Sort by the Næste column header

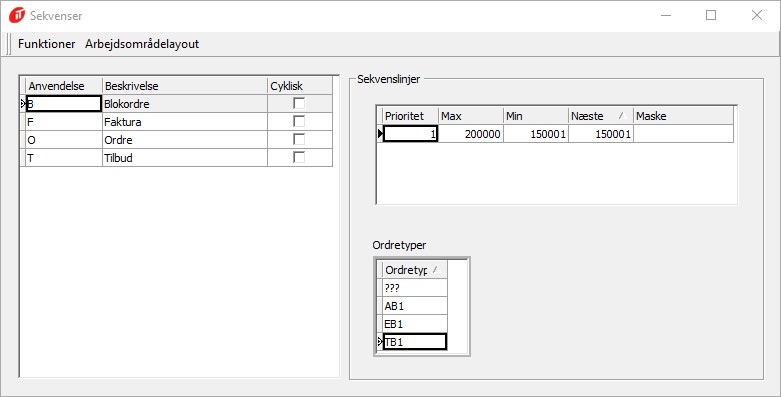click(x=601, y=116)
